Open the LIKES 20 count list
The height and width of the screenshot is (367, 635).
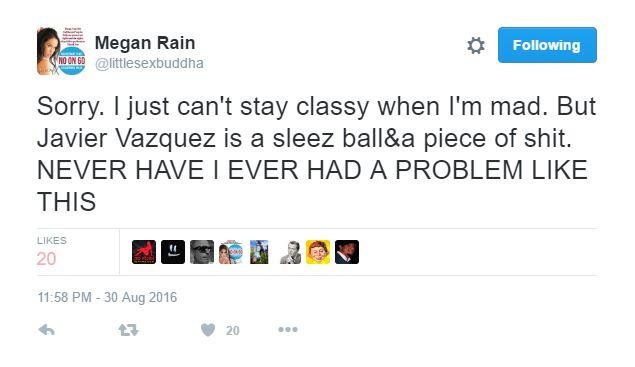(x=52, y=252)
